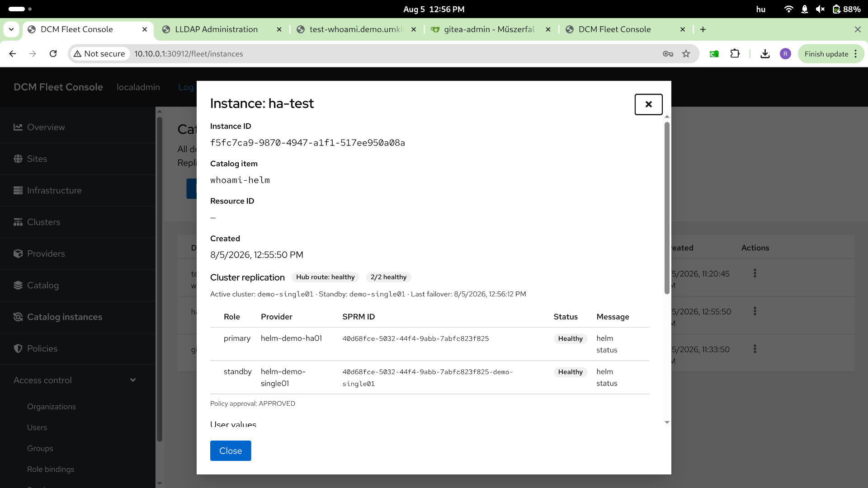The width and height of the screenshot is (868, 488).
Task: Open Groups under Access control
Action: coord(40,448)
